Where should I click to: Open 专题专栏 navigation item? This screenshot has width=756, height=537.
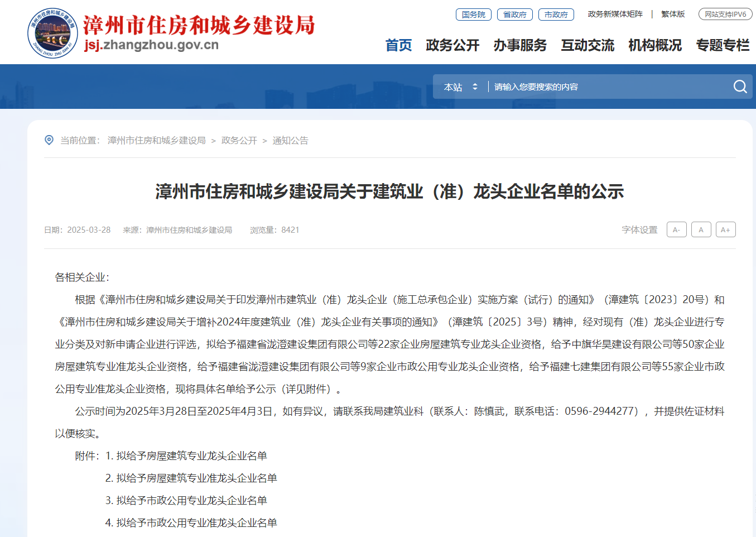point(723,45)
